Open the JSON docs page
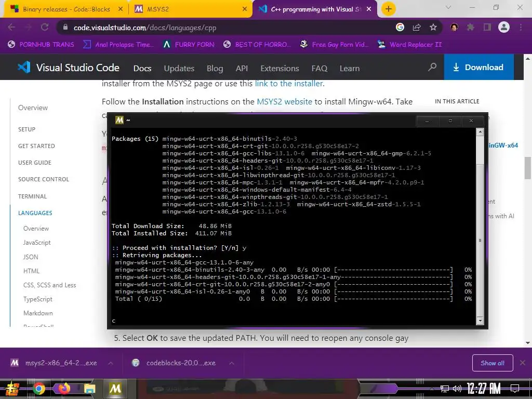 31,257
